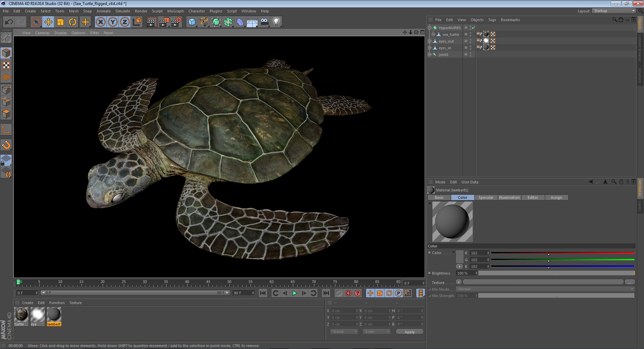Add a Cube primitive object
The width and height of the screenshot is (644, 349).
click(x=192, y=22)
